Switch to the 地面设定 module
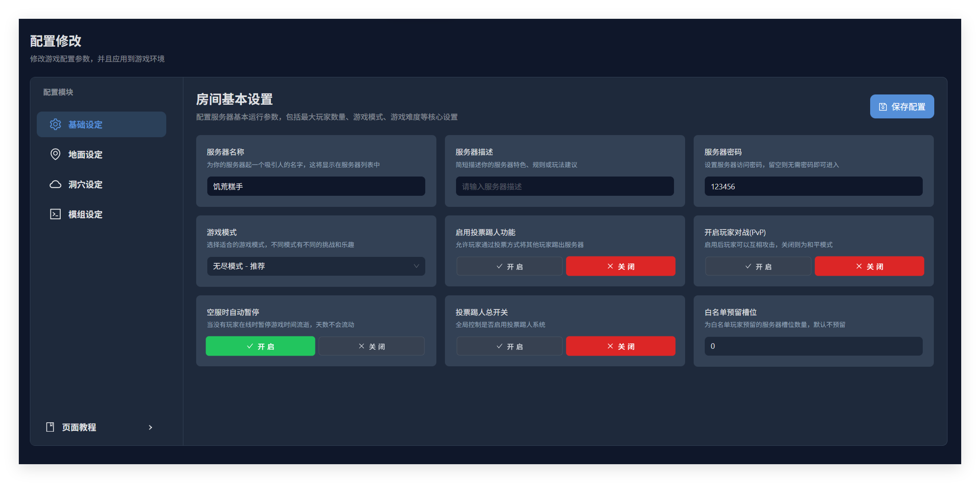Viewport: 980px width, 483px height. (85, 154)
